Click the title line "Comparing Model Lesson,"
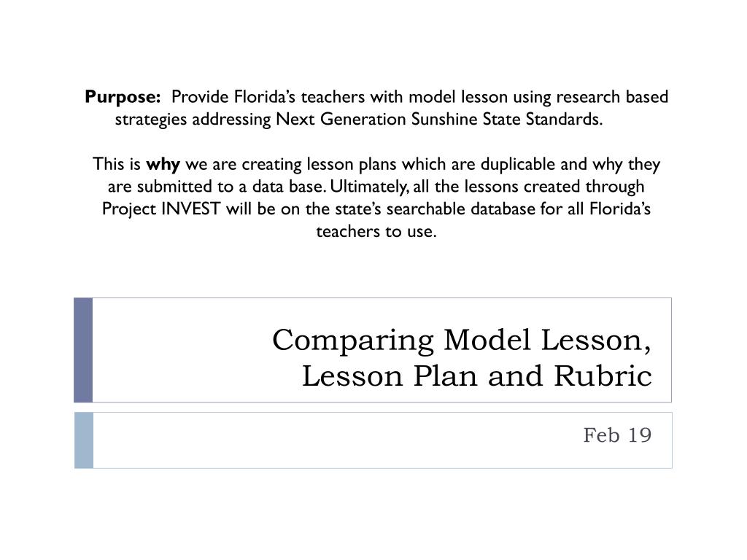Viewport: 747px width, 560px height. pos(461,340)
